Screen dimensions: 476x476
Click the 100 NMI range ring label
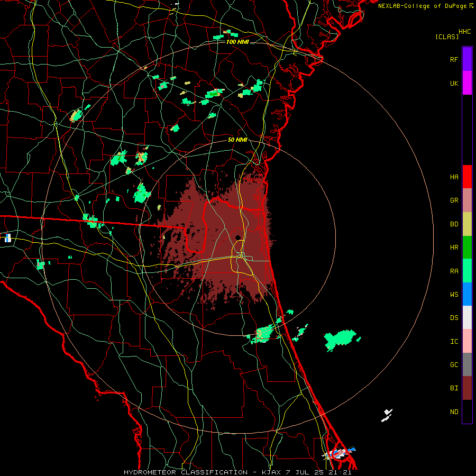click(x=237, y=42)
